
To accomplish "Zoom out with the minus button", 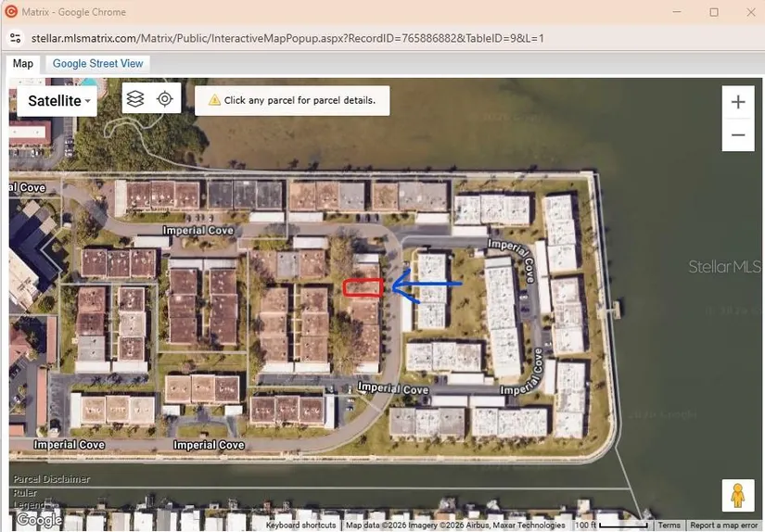I will point(738,134).
